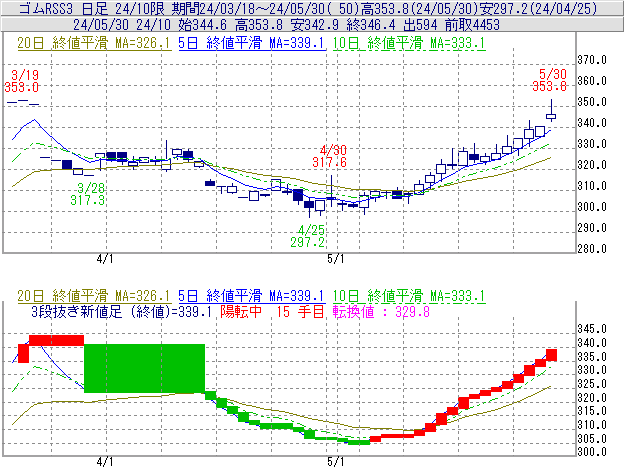624x475 pixels.
Task: Click the red 15 手目 count text
Action: [x=300, y=311]
